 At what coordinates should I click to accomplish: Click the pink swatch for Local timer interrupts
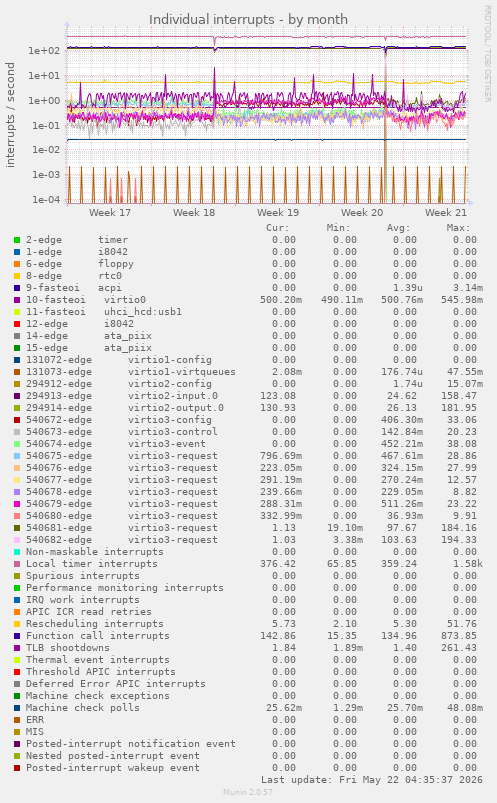(x=17, y=564)
